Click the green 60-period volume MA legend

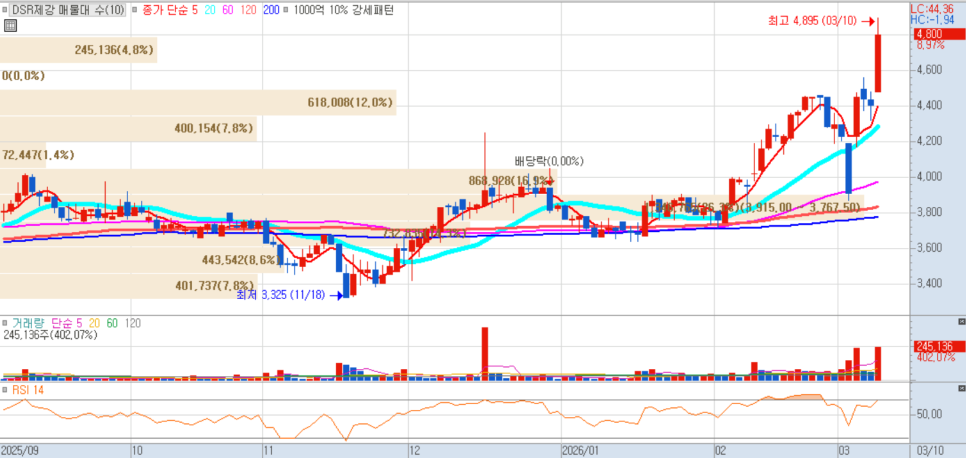point(113,323)
